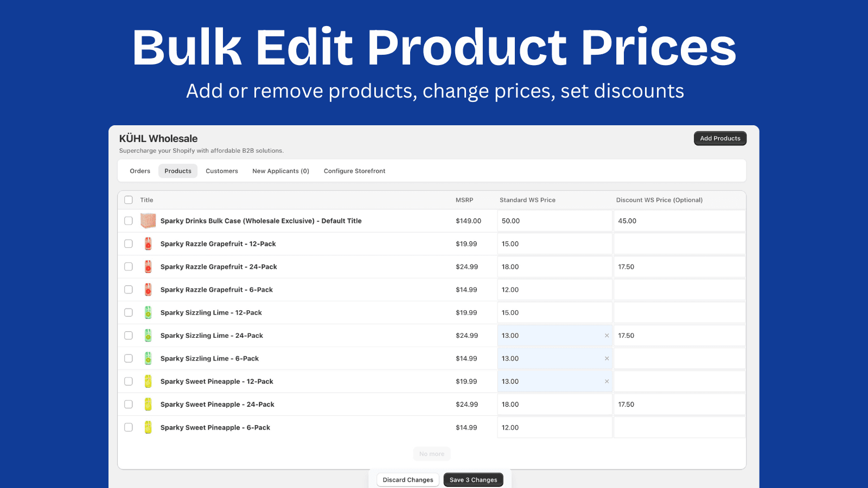Check the Sparky Drinks Bulk Case row checkbox
Viewport: 868px width, 488px height.
[129, 221]
